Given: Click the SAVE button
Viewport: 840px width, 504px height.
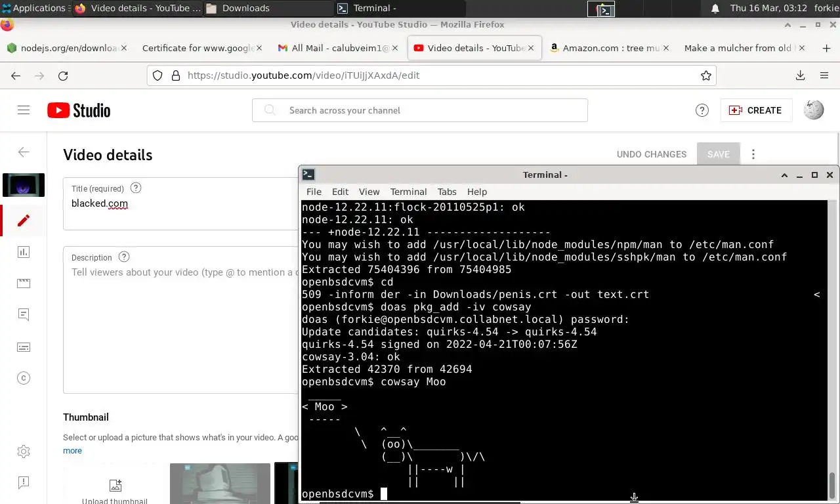Looking at the screenshot, I should pos(718,154).
